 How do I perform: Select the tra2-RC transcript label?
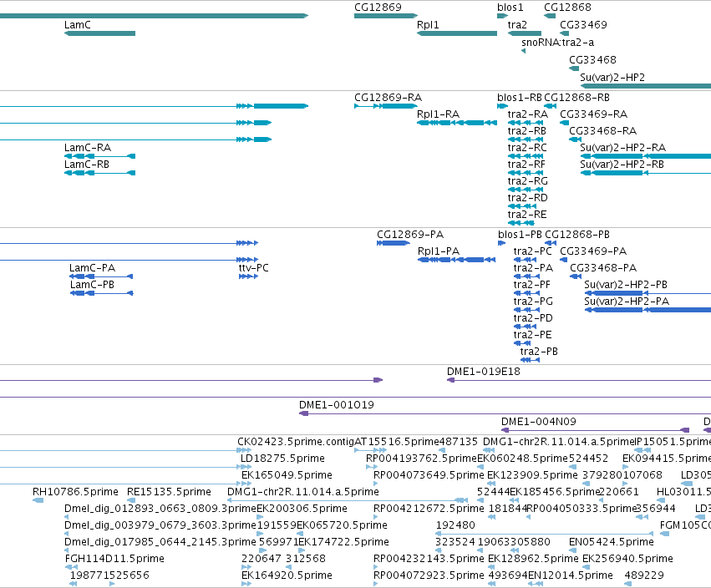pyautogui.click(x=527, y=148)
